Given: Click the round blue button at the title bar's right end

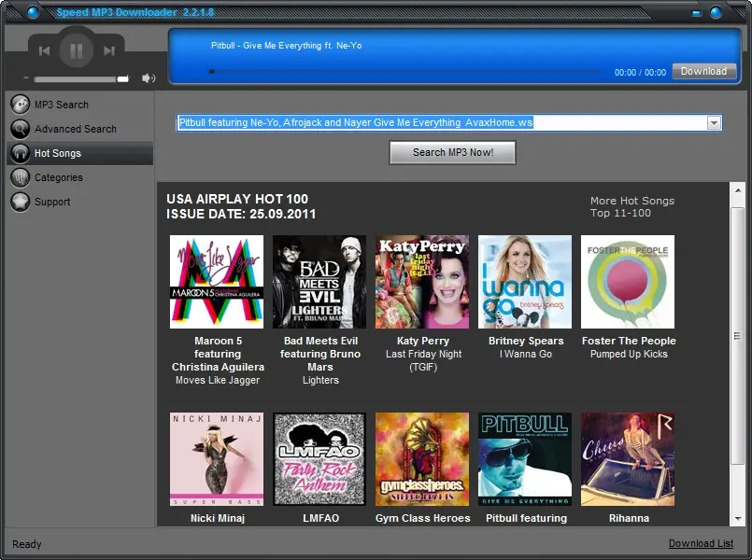Looking at the screenshot, I should (x=716, y=12).
